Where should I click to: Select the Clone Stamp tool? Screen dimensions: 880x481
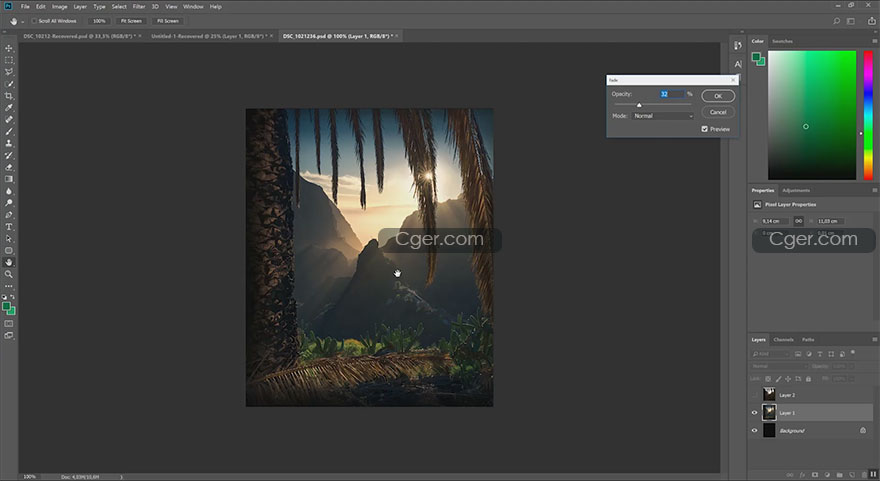8,143
